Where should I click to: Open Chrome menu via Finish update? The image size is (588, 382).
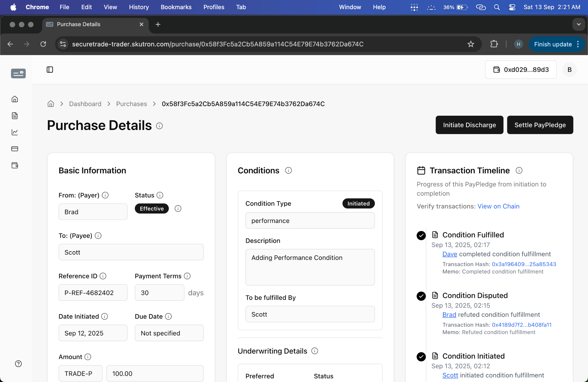click(556, 44)
